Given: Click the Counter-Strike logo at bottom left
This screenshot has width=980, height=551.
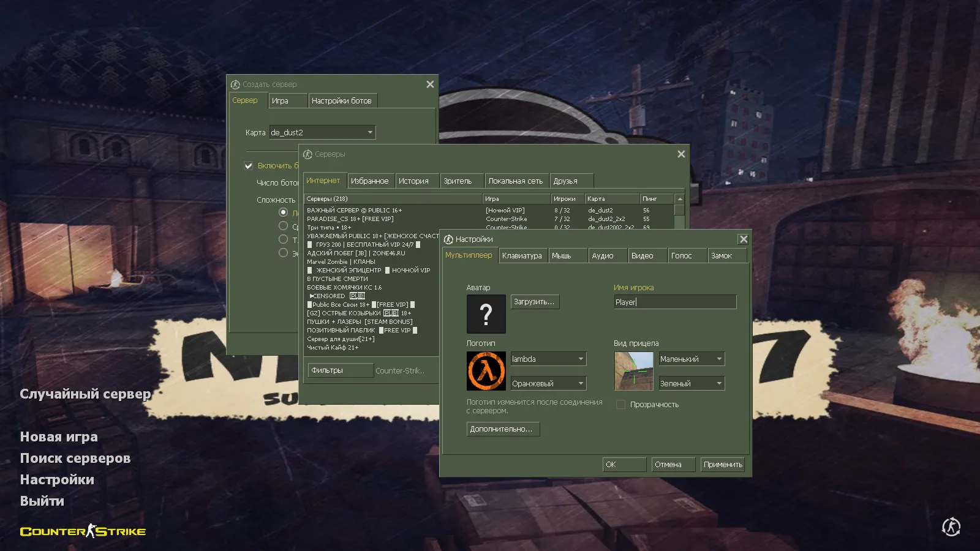Looking at the screenshot, I should pos(83,531).
